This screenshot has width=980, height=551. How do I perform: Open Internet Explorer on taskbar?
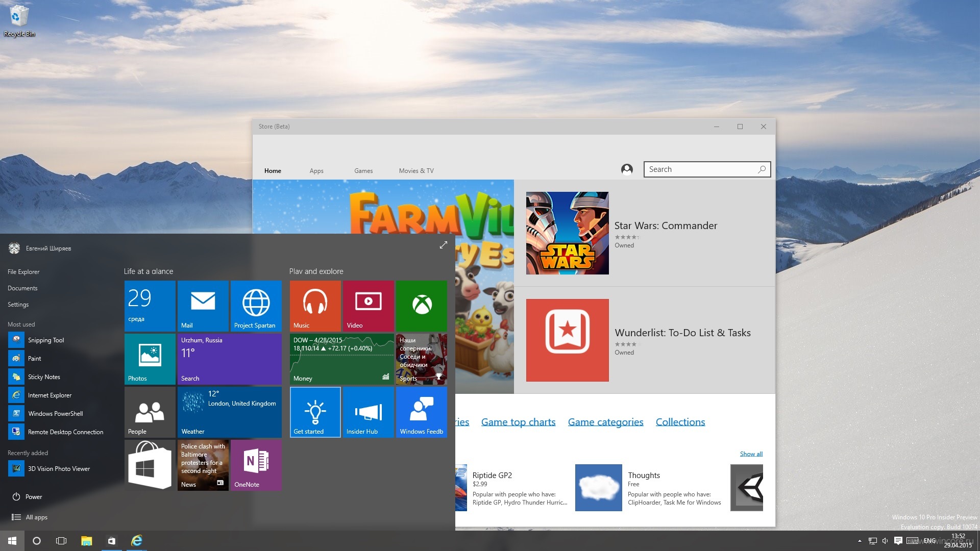click(136, 541)
